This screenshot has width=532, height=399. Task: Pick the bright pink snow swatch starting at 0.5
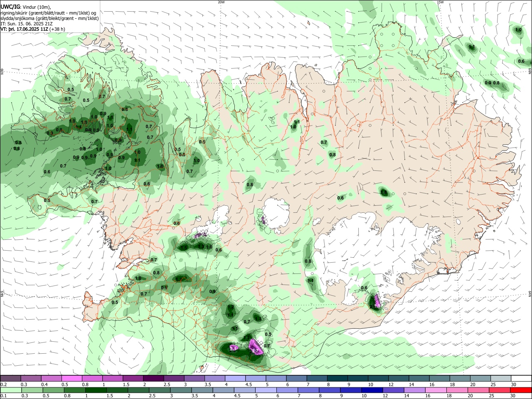point(71,379)
